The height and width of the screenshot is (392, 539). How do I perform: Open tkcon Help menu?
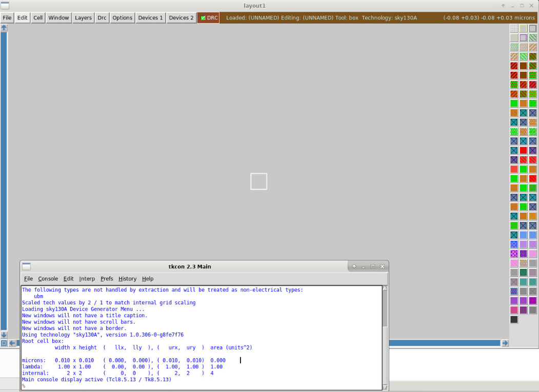click(x=148, y=279)
